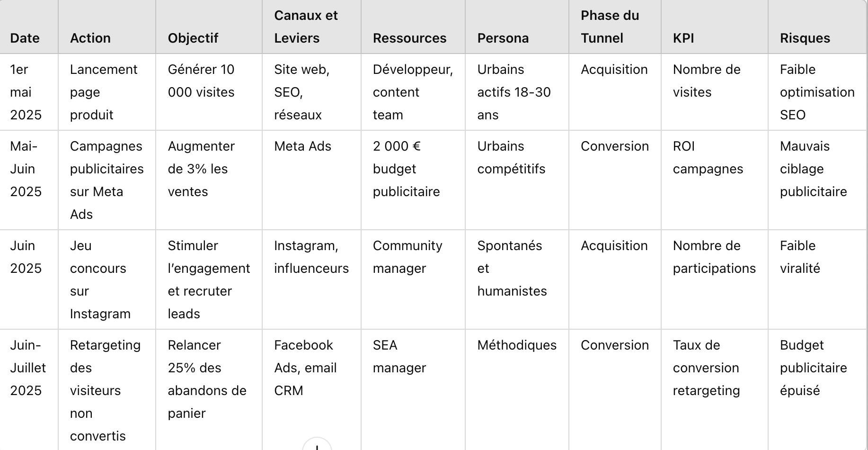
Task: Click the Persona column header
Action: [503, 38]
